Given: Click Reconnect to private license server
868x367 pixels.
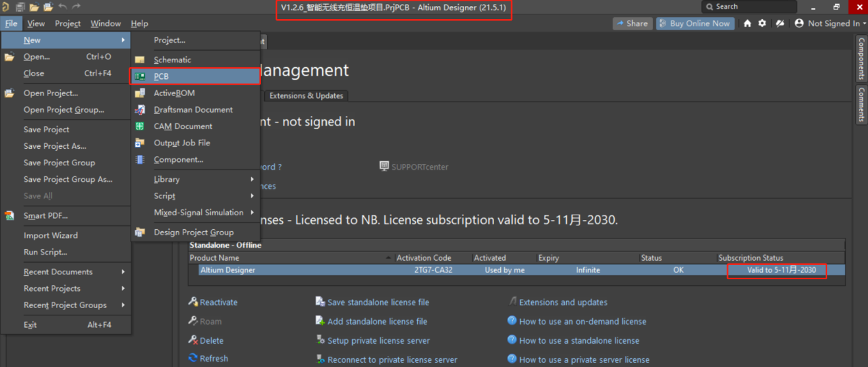Looking at the screenshot, I should (392, 359).
